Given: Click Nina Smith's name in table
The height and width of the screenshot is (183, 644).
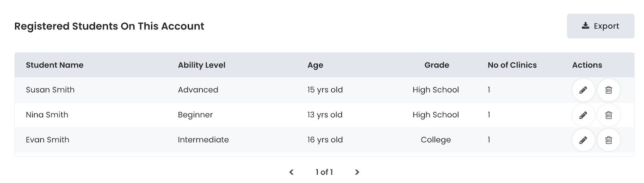Looking at the screenshot, I should click(47, 115).
